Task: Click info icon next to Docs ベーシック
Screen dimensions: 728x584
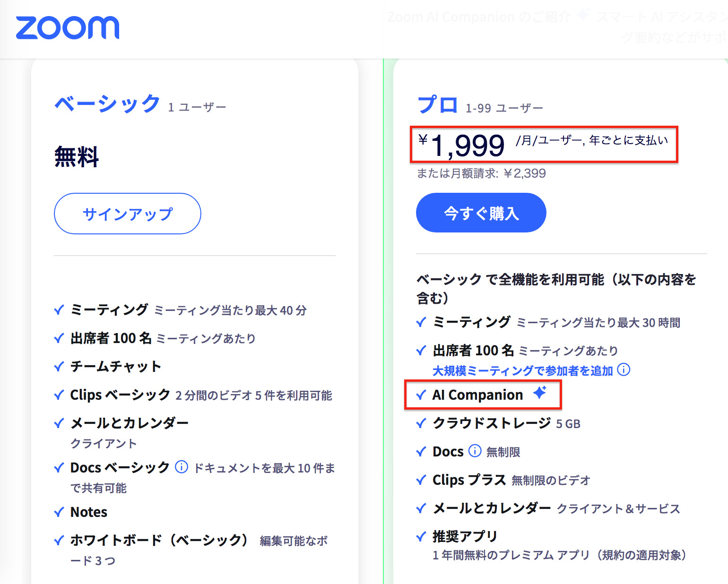Action: [182, 467]
